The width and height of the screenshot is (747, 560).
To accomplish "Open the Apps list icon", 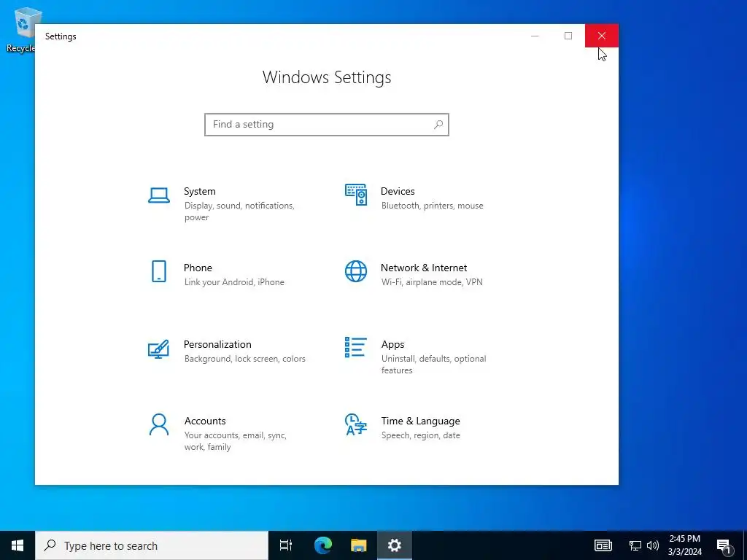I will click(356, 347).
